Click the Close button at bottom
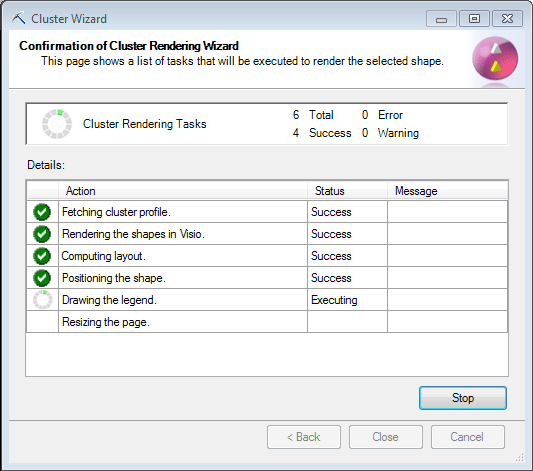The height and width of the screenshot is (471, 533). pos(385,437)
